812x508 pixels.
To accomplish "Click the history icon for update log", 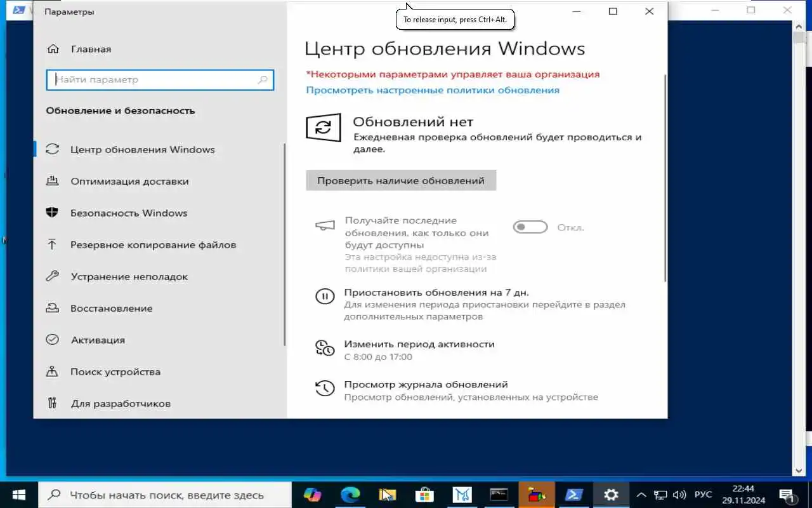I will (x=325, y=388).
